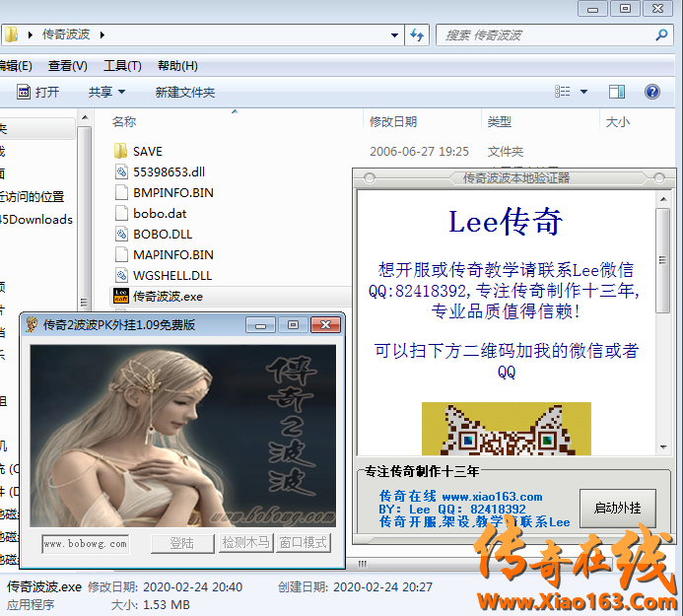Click right round button on 验证器 title bar
Screen dimensions: 683x616
(659, 177)
